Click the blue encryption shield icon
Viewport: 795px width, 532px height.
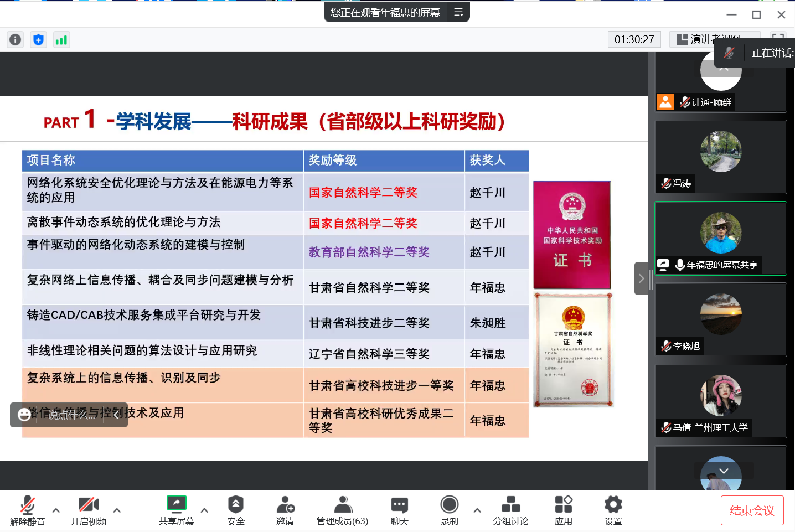(38, 39)
